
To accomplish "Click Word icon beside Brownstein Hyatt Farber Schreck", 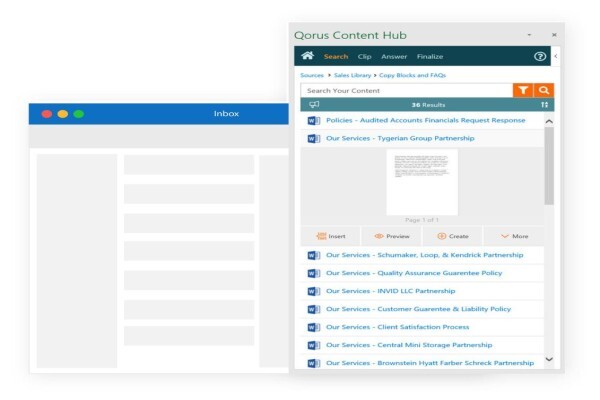I will (x=314, y=363).
